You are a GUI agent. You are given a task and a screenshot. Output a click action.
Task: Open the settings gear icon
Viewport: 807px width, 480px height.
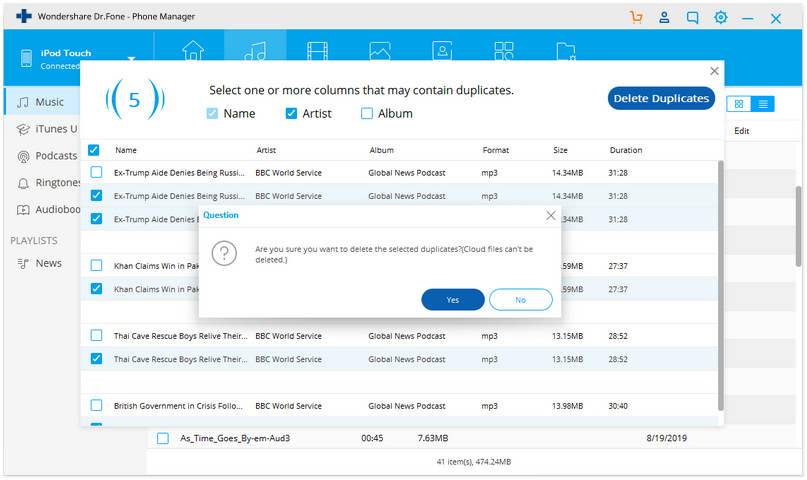(x=721, y=17)
